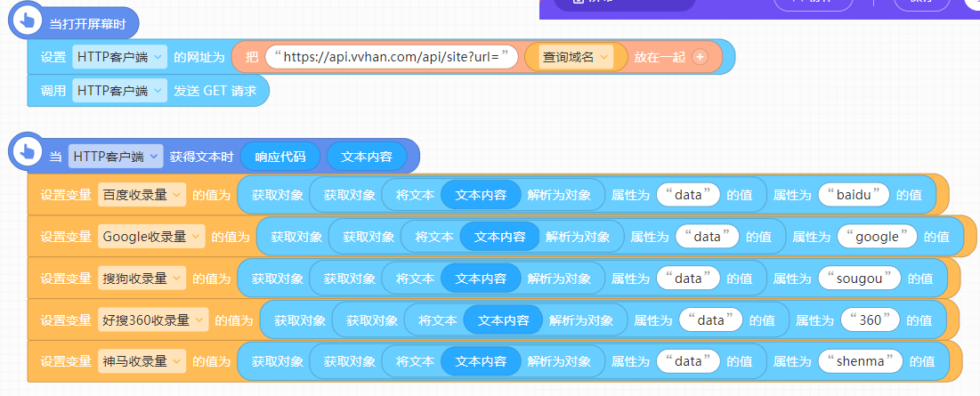This screenshot has width=980, height=396.
Task: Click 设置变量 label on the 好搜360收录量 row
Action: 66,319
